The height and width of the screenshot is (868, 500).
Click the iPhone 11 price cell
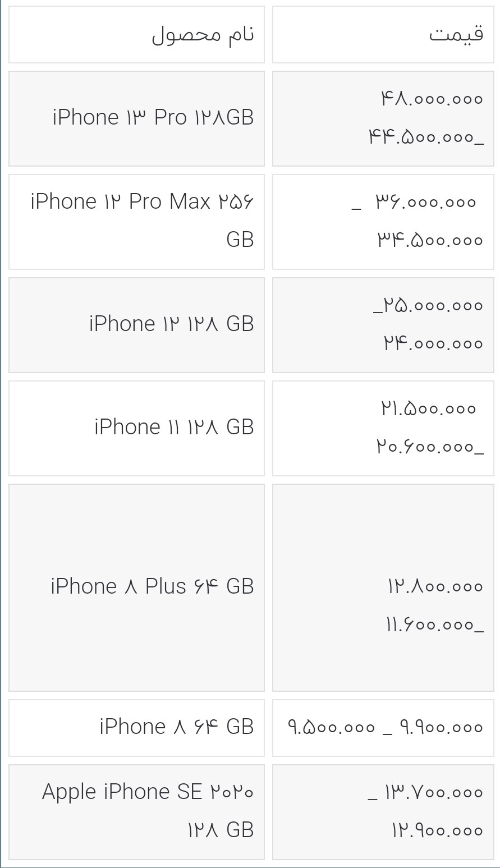pos(383,428)
